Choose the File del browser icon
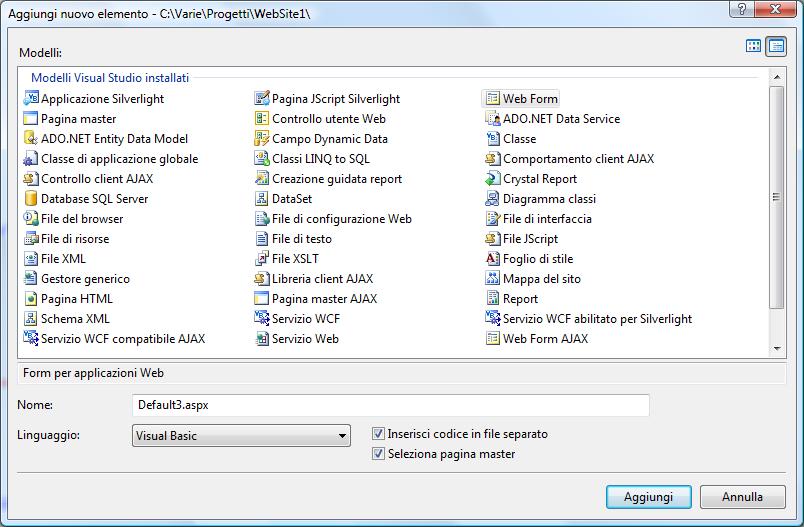The width and height of the screenshot is (804, 527). tap(31, 218)
